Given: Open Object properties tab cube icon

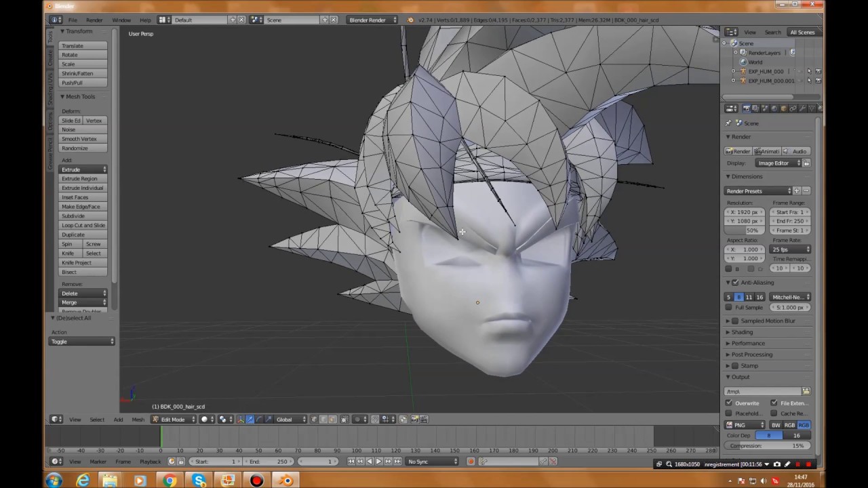Looking at the screenshot, I should pos(784,108).
